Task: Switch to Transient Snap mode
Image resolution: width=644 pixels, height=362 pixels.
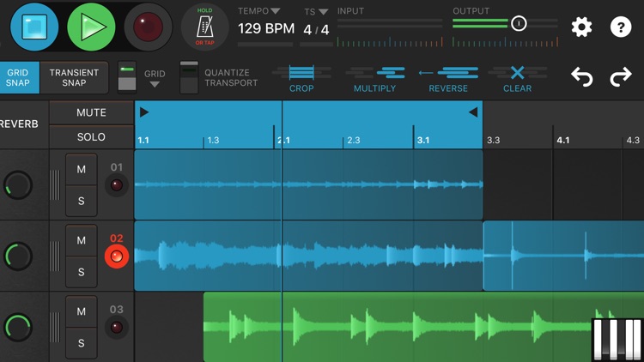Action: click(74, 77)
